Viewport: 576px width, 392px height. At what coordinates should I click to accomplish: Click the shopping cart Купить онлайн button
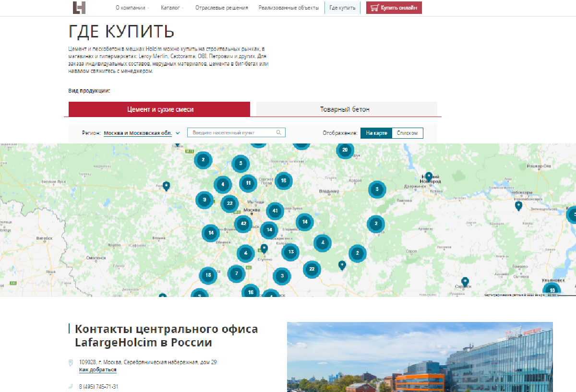(x=394, y=8)
